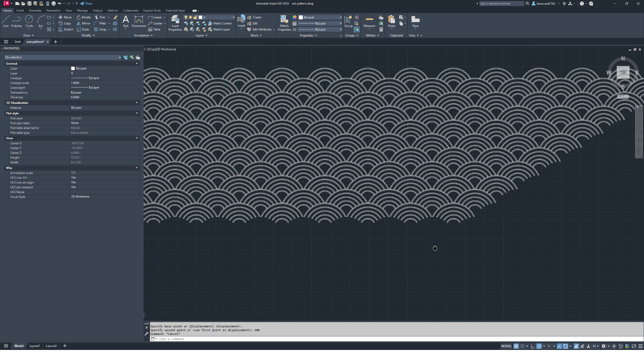
Task: Click the command line input field
Action: [x=396, y=339]
